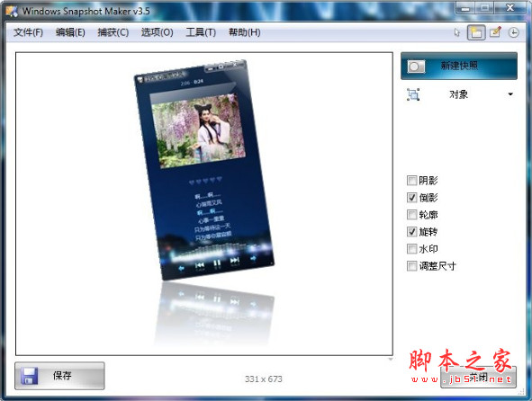Check the 调整尺寸 checkbox

pyautogui.click(x=411, y=266)
